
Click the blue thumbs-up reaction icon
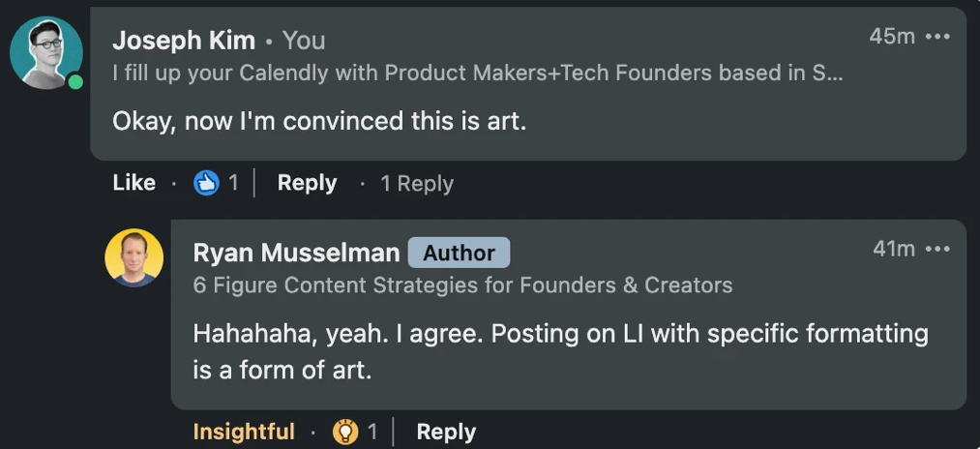tap(206, 183)
